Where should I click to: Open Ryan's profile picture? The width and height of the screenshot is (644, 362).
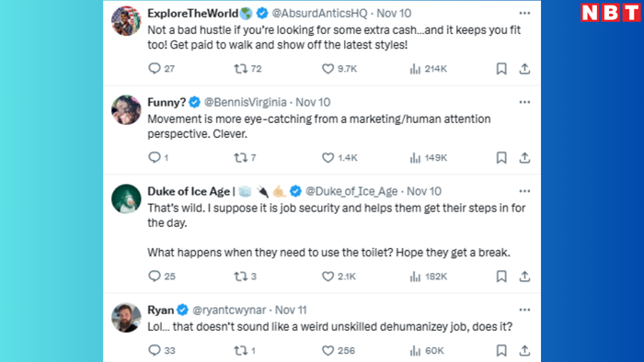pos(126,318)
